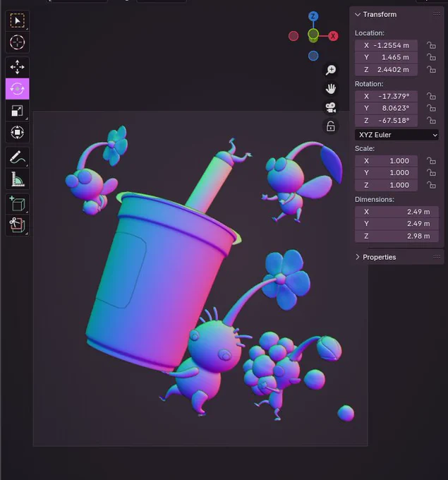Image resolution: width=448 pixels, height=480 pixels.
Task: Click the zoom view magnifier icon
Action: 330,70
